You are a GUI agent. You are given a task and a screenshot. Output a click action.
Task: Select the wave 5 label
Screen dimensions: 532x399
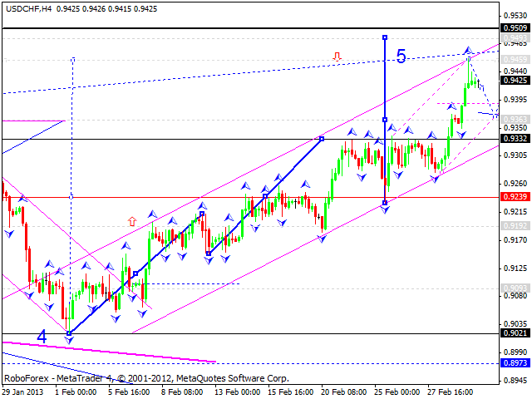[x=401, y=57]
